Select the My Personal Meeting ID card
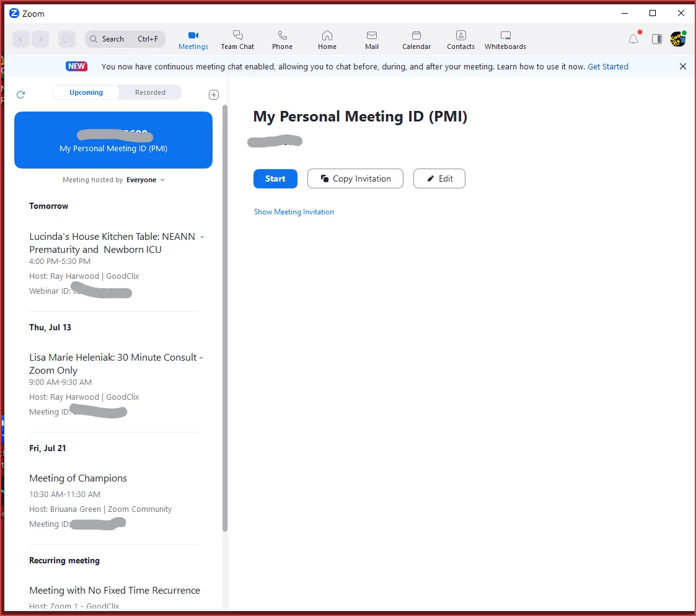This screenshot has height=616, width=696. [113, 140]
